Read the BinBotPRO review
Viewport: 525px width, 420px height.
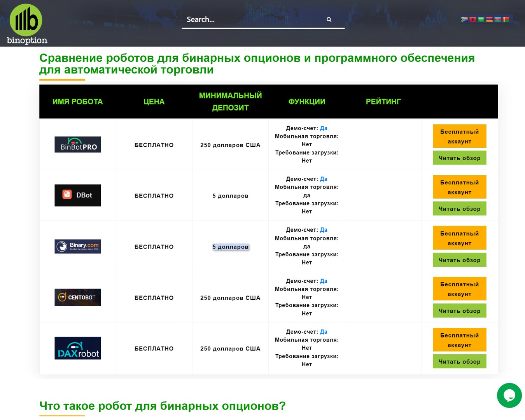point(460,158)
